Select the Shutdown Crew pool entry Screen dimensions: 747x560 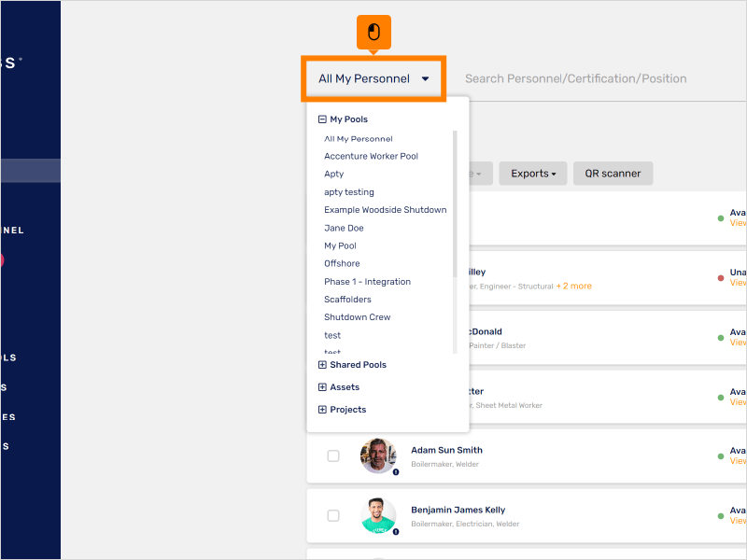coord(358,316)
